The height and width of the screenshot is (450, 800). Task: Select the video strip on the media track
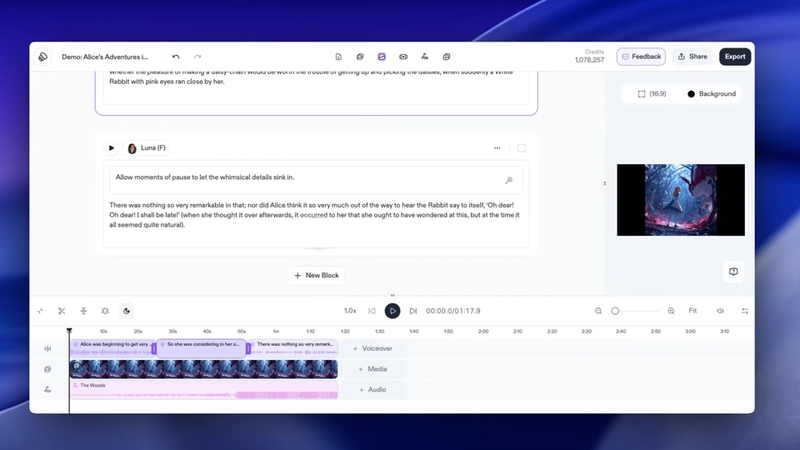[x=204, y=369]
